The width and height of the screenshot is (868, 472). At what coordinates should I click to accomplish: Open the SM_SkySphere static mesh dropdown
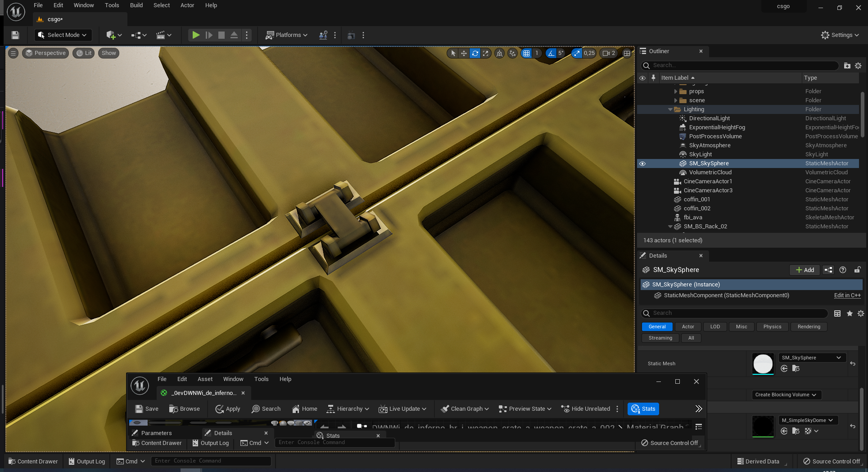812,358
